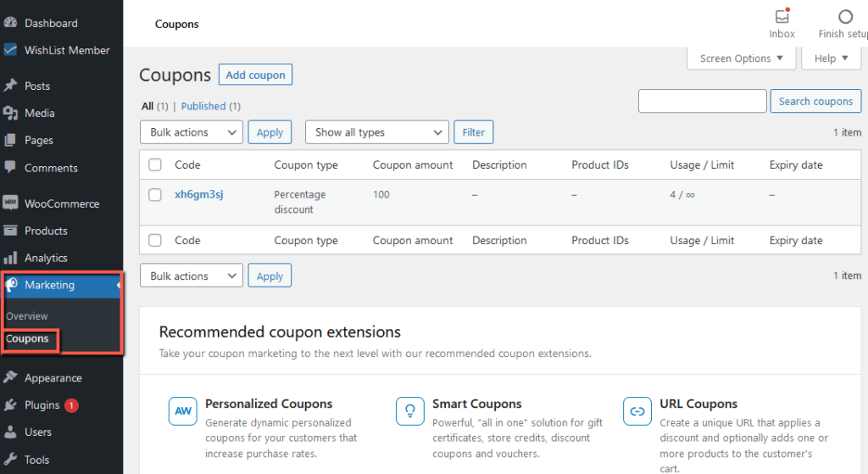Viewport: 868px width, 474px height.
Task: Open the Show all types dropdown
Action: click(x=376, y=132)
